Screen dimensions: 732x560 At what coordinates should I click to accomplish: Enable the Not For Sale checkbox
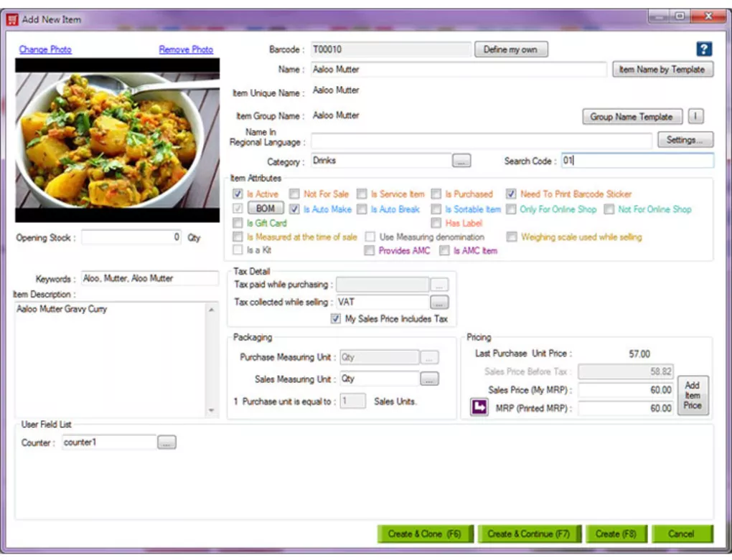294,194
